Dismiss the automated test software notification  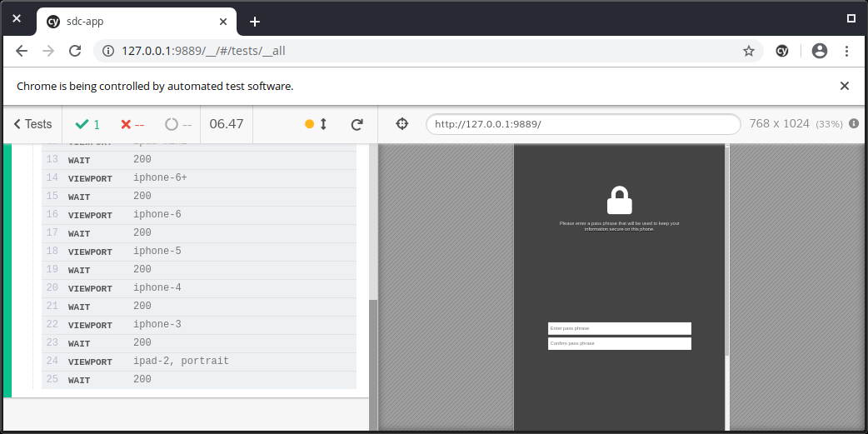point(844,86)
